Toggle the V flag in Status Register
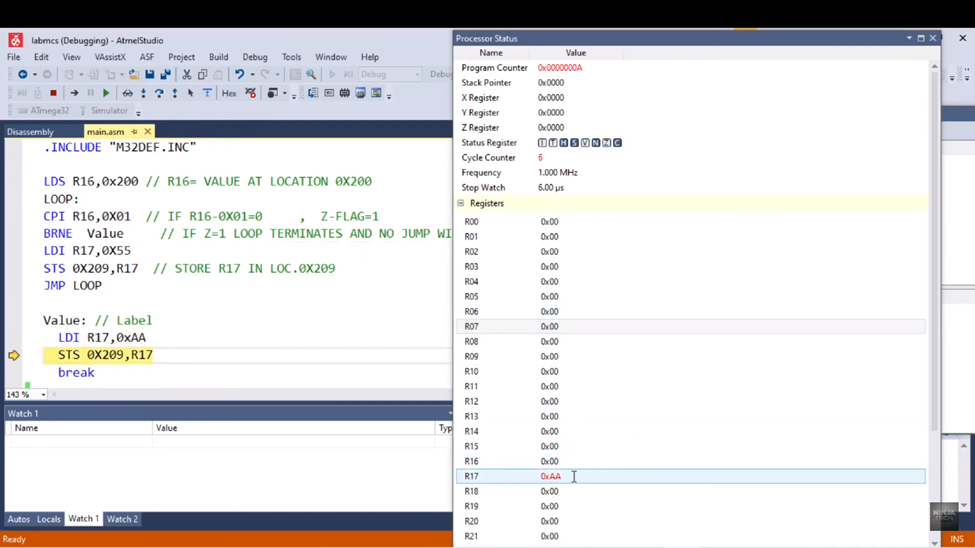The height and width of the screenshot is (548, 975). (585, 143)
